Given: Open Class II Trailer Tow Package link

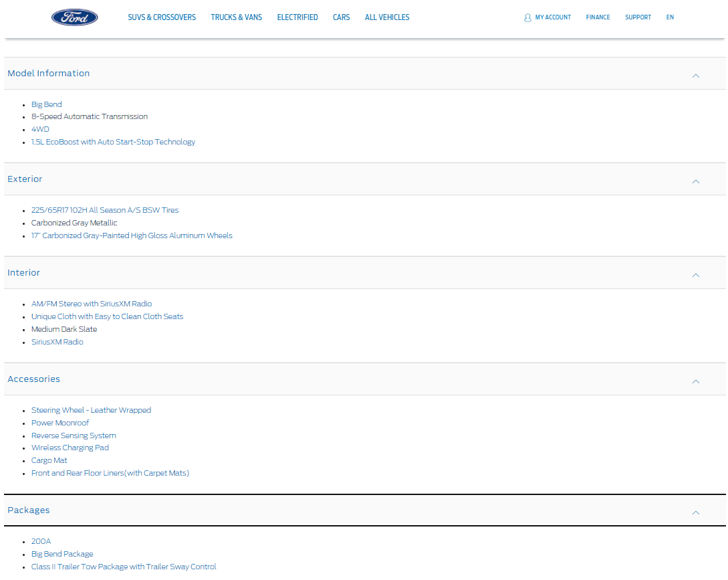Looking at the screenshot, I should coord(124,567).
